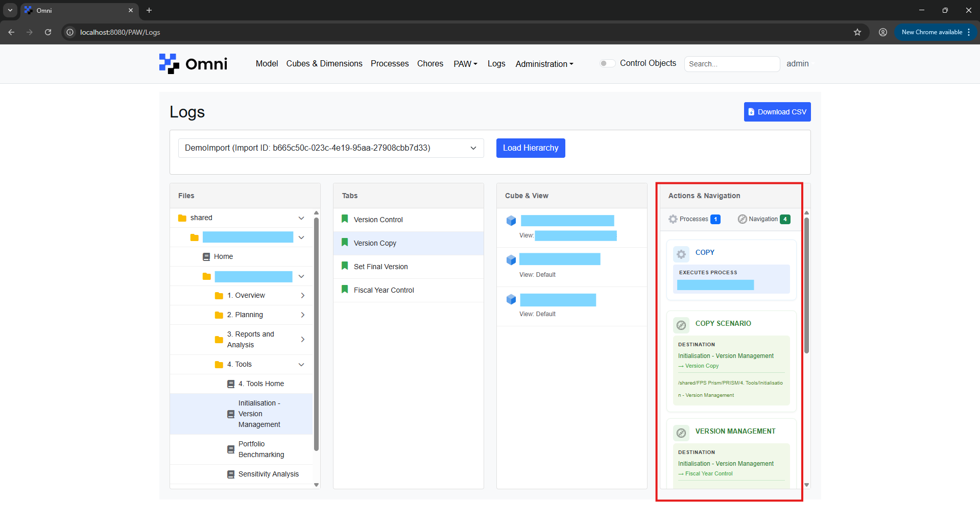This screenshot has height=525, width=980.
Task: Click the Actions & Navigation scrollbar thumb
Action: point(807,285)
